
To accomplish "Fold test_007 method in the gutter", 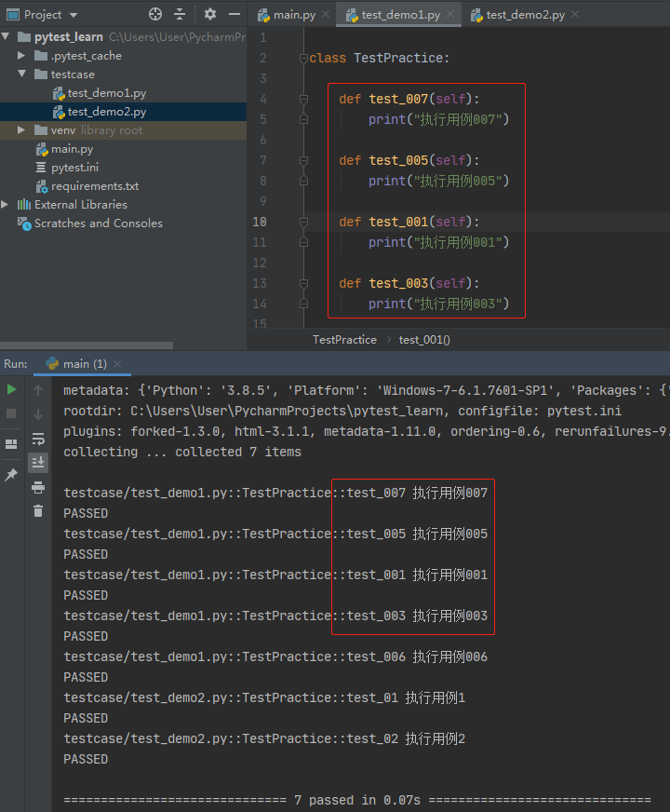I will tap(303, 99).
